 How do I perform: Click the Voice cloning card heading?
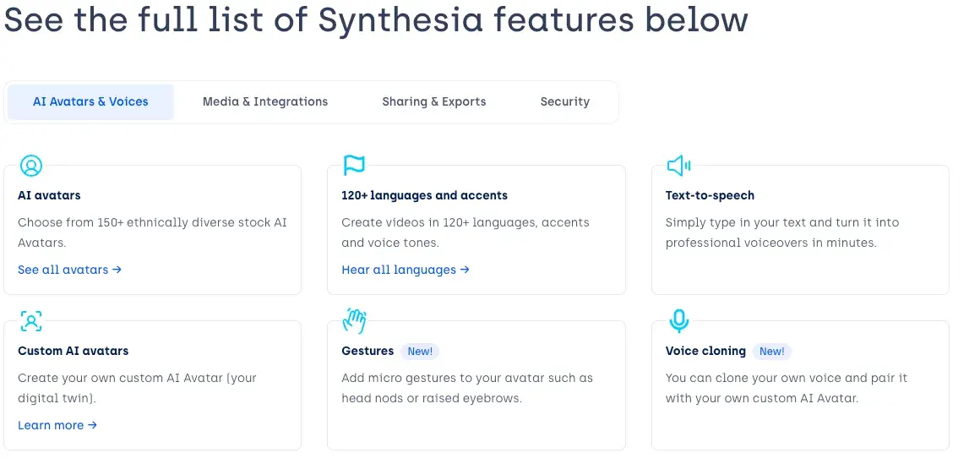pyautogui.click(x=705, y=352)
